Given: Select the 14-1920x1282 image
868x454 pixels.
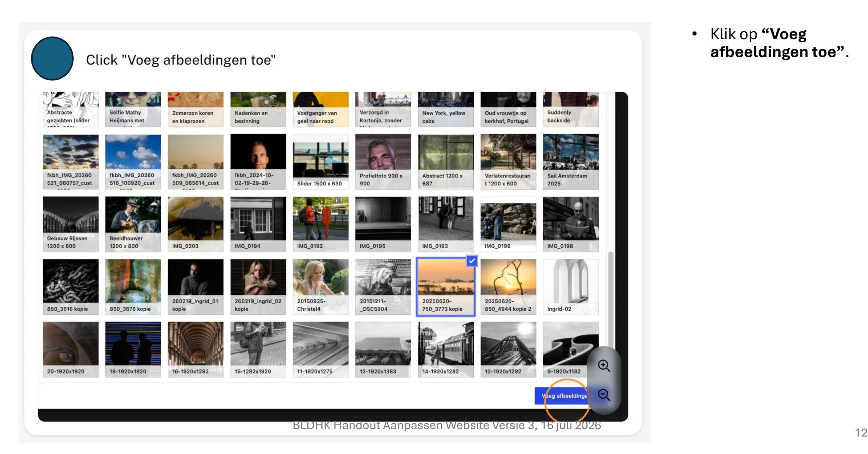Looking at the screenshot, I should pyautogui.click(x=445, y=350).
